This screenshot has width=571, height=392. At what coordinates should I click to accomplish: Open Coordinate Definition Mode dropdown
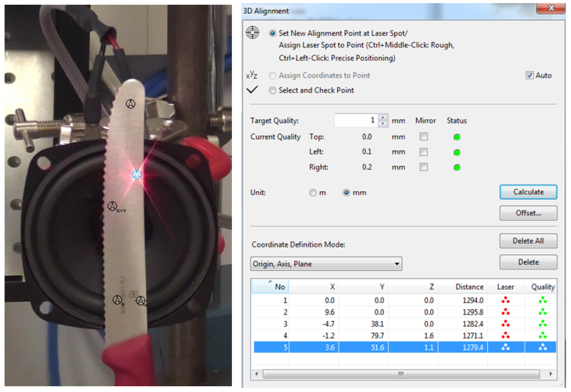point(326,264)
